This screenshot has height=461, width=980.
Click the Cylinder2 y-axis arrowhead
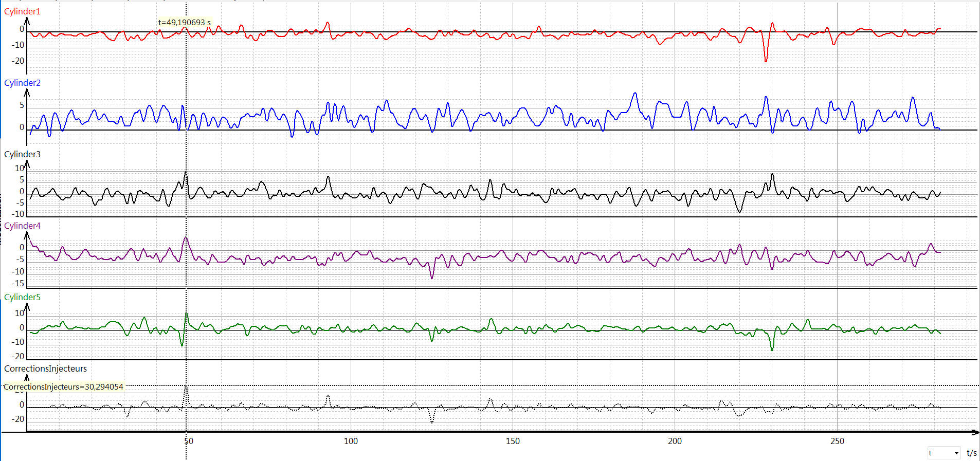coord(27,93)
